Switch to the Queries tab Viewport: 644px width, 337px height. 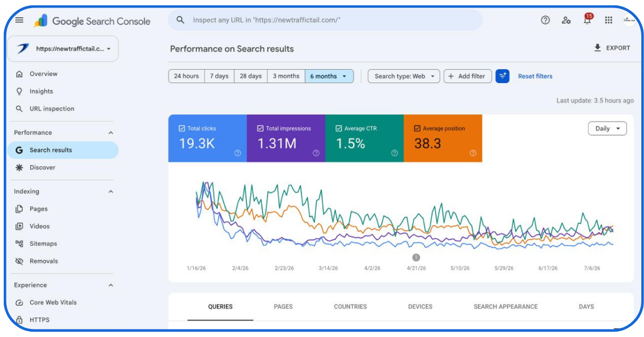(220, 307)
